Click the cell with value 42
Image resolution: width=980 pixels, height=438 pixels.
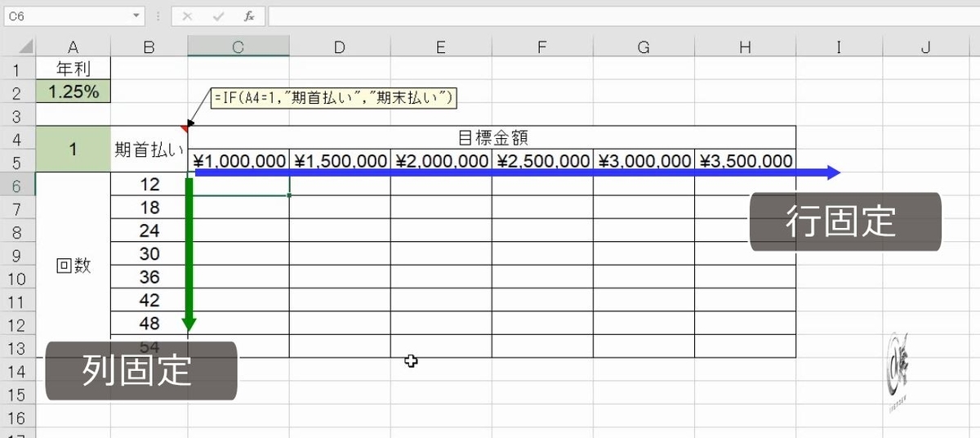[149, 301]
